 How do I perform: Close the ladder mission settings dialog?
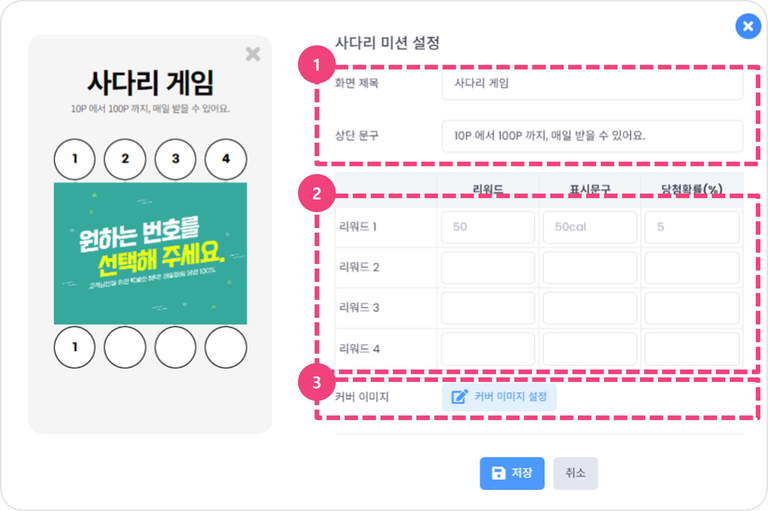coord(747,27)
